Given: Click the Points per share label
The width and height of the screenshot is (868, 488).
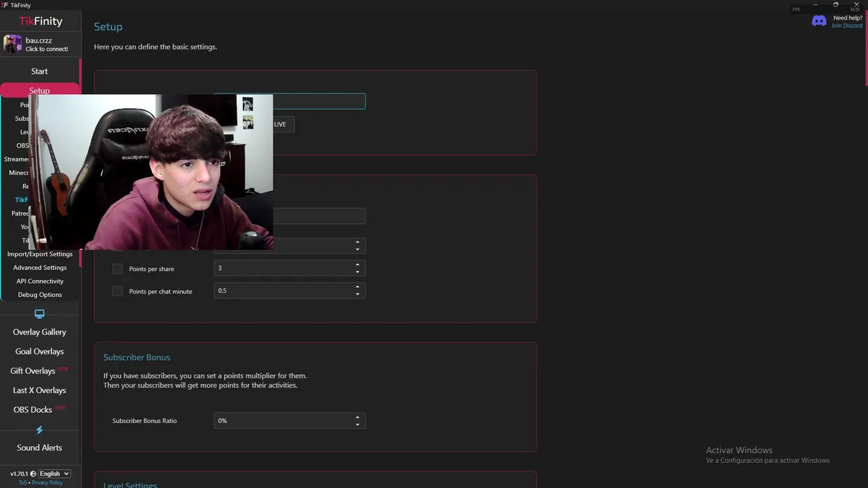Looking at the screenshot, I should [151, 269].
